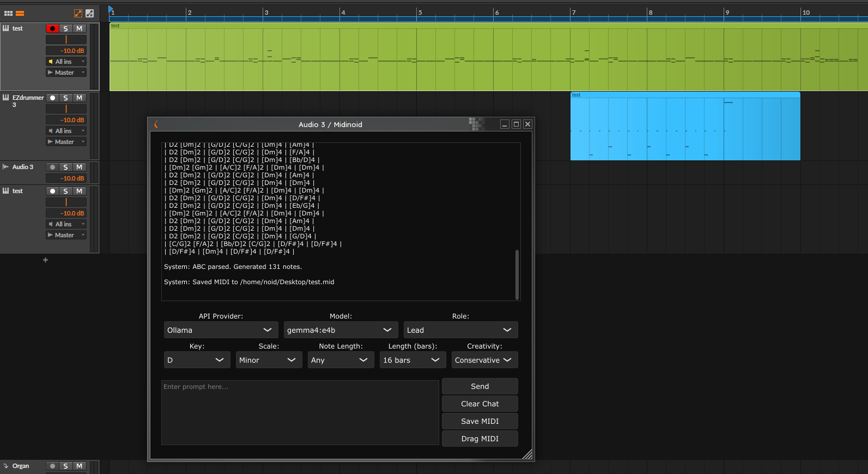Open EZdrummer 3 Master output selector
The width and height of the screenshot is (868, 474).
click(x=66, y=142)
